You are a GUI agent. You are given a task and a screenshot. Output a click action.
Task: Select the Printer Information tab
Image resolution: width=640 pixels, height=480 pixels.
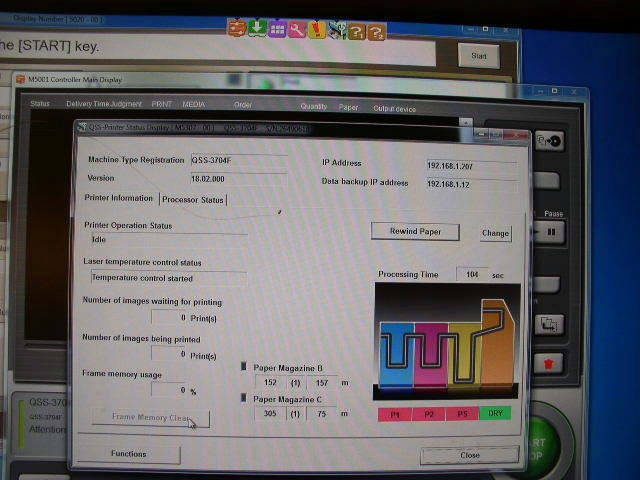119,199
